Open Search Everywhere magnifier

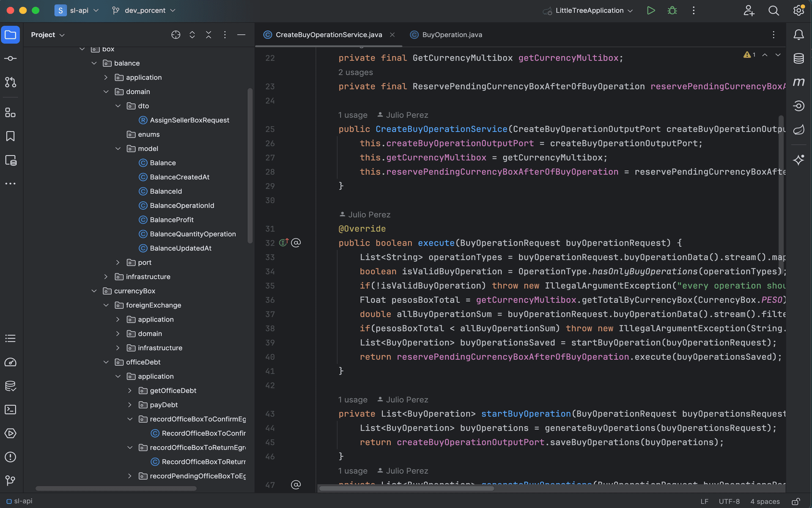click(x=774, y=11)
